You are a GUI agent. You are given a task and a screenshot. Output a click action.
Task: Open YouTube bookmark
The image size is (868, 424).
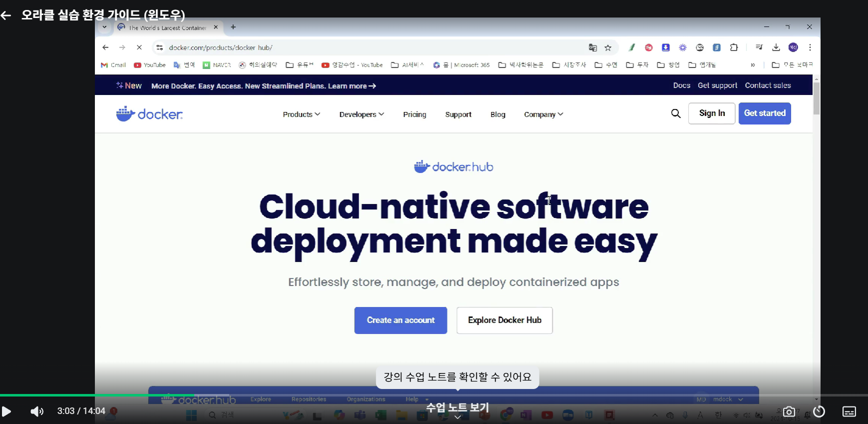[150, 65]
